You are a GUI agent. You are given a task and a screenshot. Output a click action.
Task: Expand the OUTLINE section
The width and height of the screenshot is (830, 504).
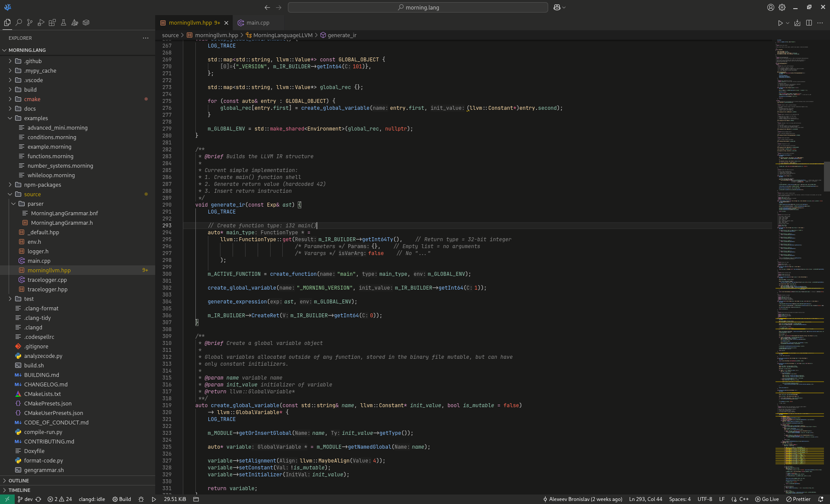(x=19, y=481)
